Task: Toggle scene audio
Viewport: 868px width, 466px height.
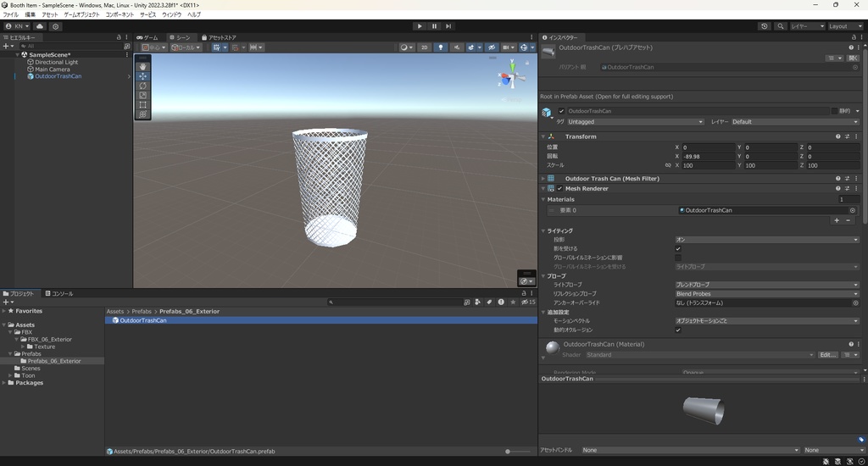Action: pos(457,47)
